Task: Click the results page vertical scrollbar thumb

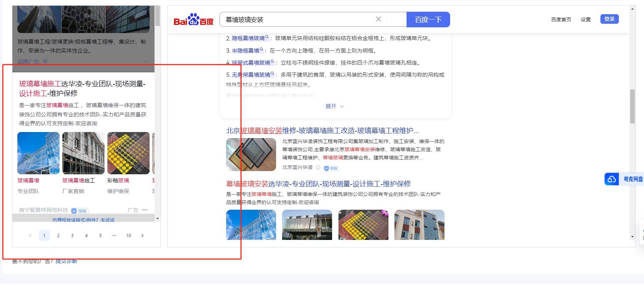Action: click(632, 106)
